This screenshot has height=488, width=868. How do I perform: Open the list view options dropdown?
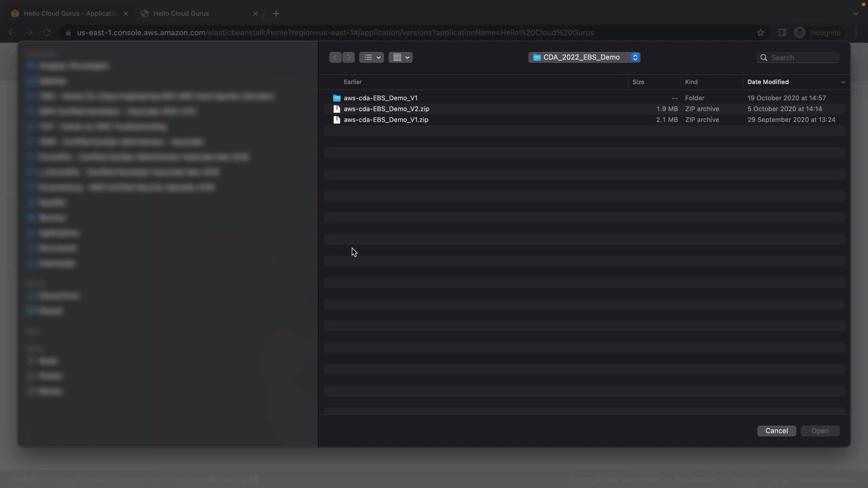coord(372,57)
